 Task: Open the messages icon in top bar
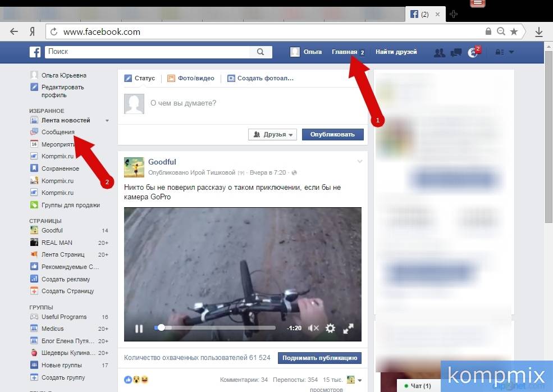[x=456, y=53]
